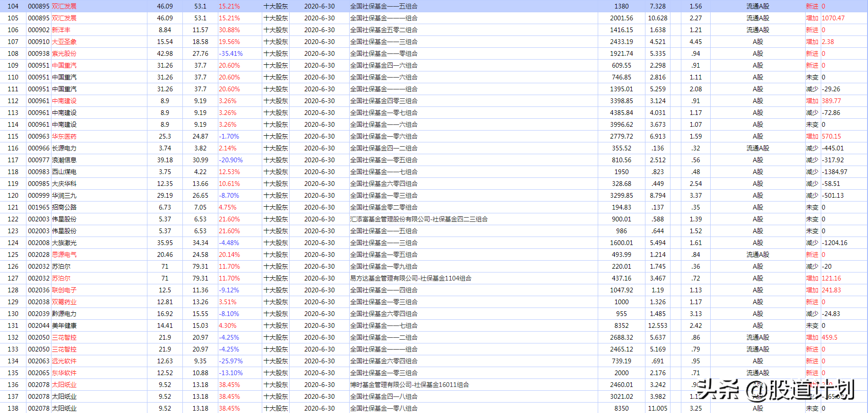Select the holding quantity 4385.84

tap(621, 113)
